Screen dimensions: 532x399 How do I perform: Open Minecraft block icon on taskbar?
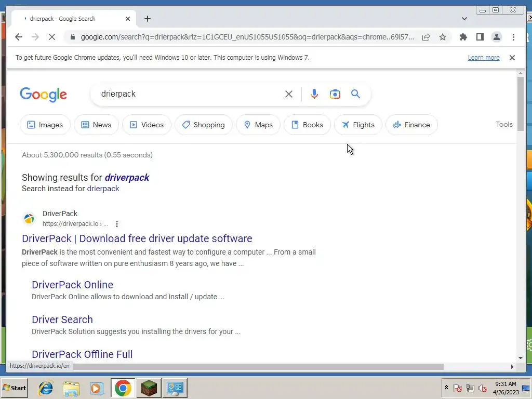tap(149, 388)
